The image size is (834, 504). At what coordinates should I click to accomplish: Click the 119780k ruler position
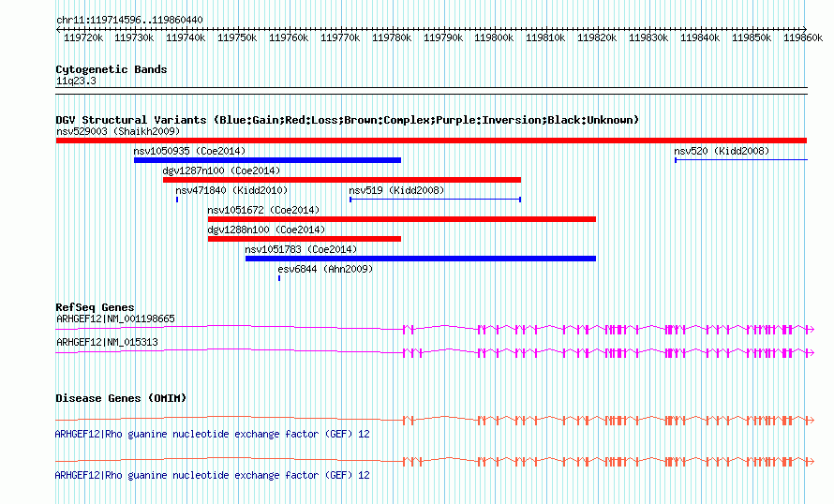coord(392,37)
